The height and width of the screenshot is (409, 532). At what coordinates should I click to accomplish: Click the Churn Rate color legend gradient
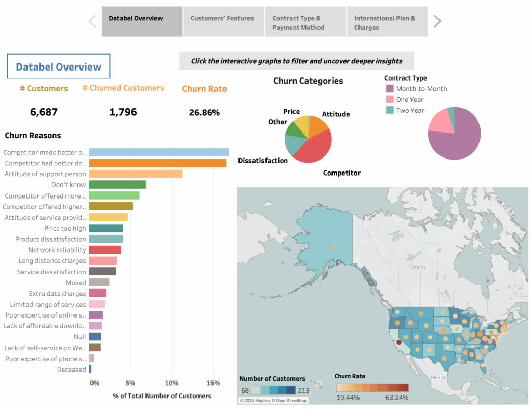[x=371, y=388]
